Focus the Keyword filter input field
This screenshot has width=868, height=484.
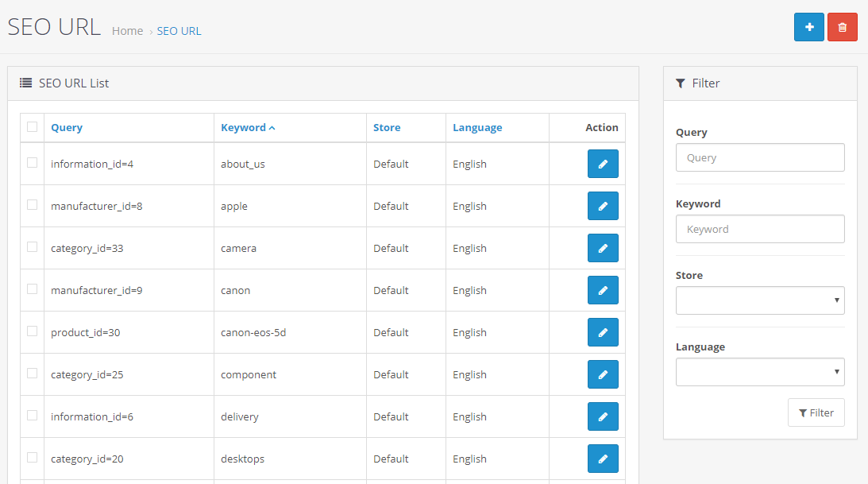coord(760,229)
